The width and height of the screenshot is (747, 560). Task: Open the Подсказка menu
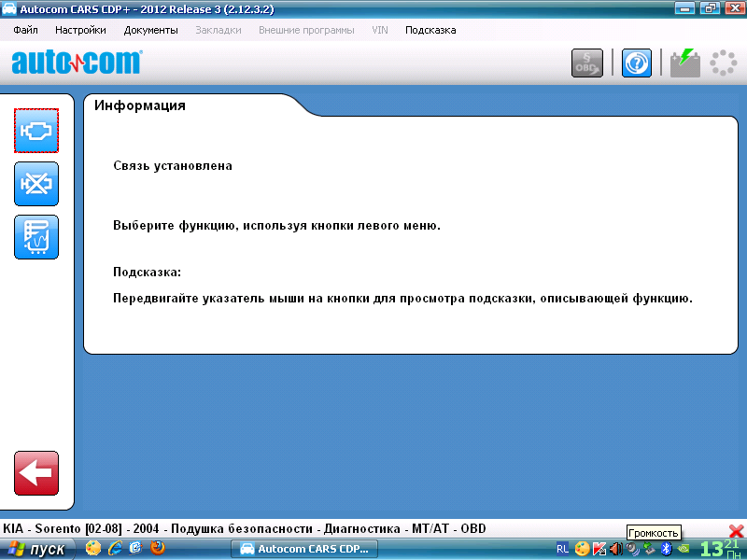(x=430, y=30)
